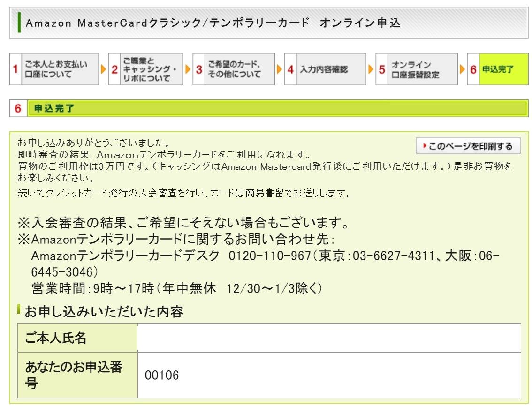532x414 pixels.
Task: Select step 5 オンライン口座振替設定
Action: click(417, 69)
